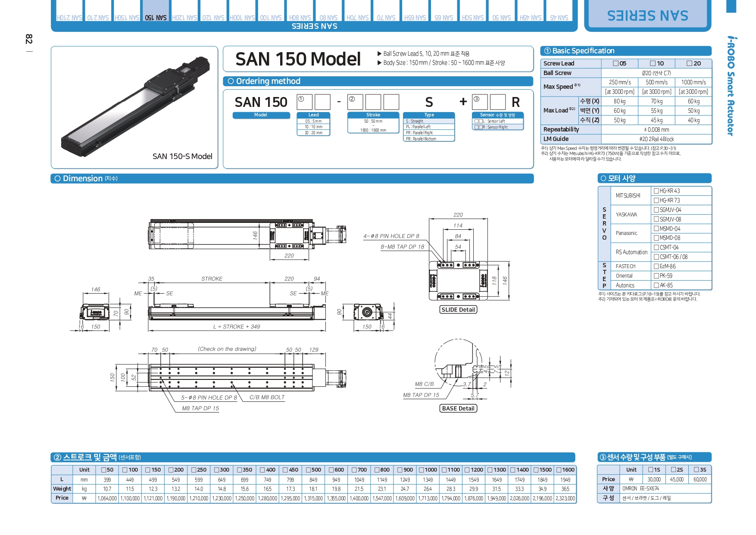Image resolution: width=756 pixels, height=535 pixels.
Task: Select the Yaskawa SGMJV-04 checkbox
Action: coord(656,210)
